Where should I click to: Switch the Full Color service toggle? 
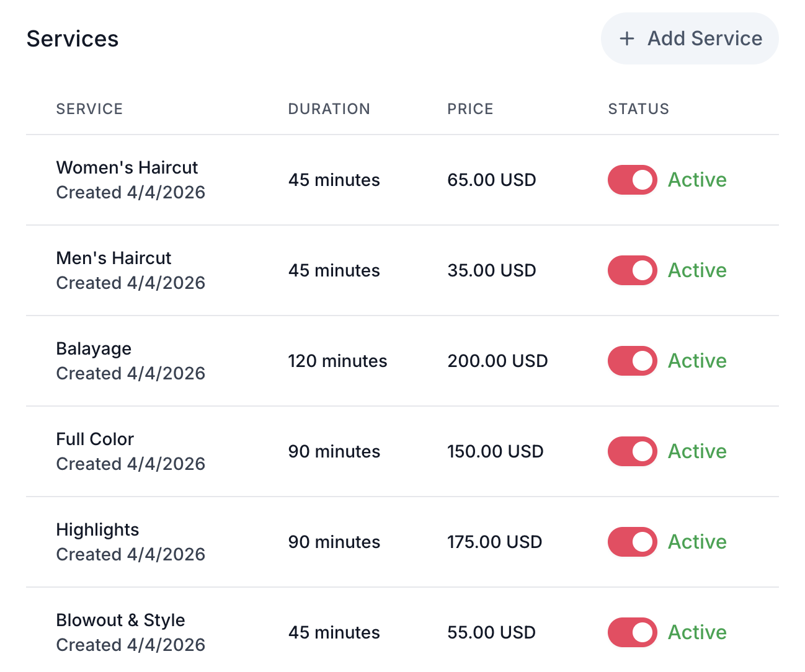633,451
